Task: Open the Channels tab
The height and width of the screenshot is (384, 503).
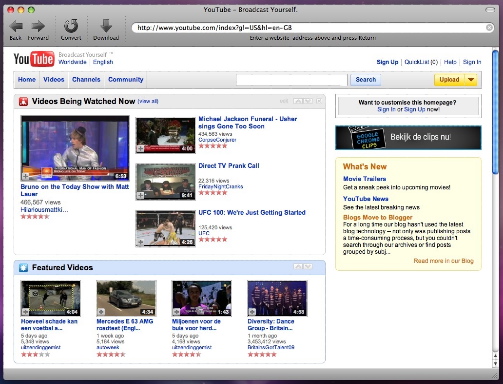Action: (x=86, y=80)
